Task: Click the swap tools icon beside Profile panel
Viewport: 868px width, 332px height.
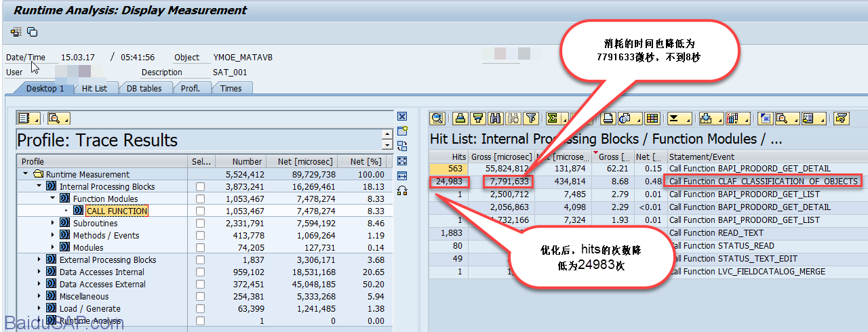Action: (x=402, y=146)
